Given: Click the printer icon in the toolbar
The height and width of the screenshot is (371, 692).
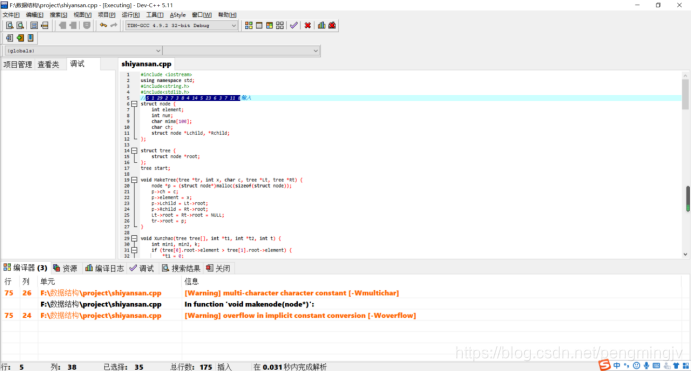Looking at the screenshot, I should click(x=45, y=26).
